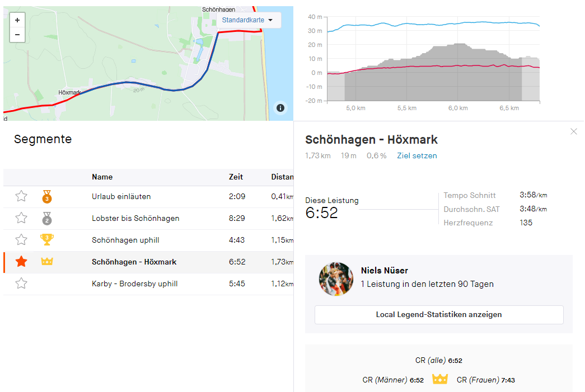Star the Urlaub einläuten segment
The image size is (585, 392).
pos(21,196)
